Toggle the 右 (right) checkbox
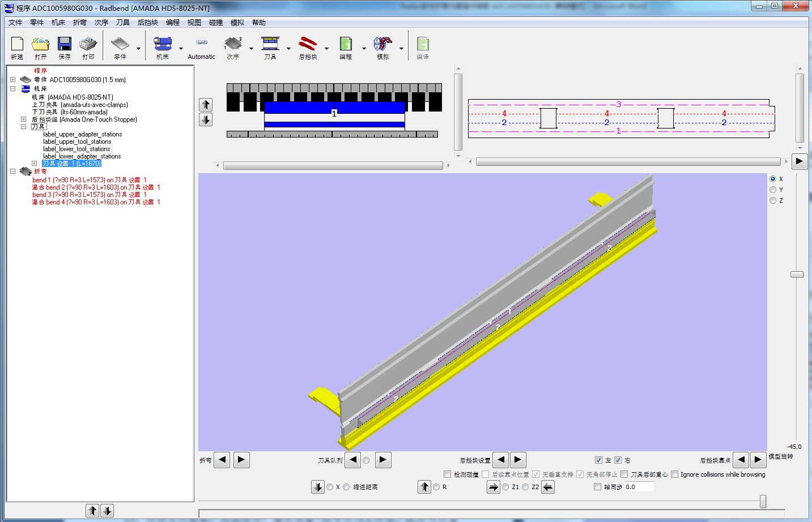 pos(618,460)
